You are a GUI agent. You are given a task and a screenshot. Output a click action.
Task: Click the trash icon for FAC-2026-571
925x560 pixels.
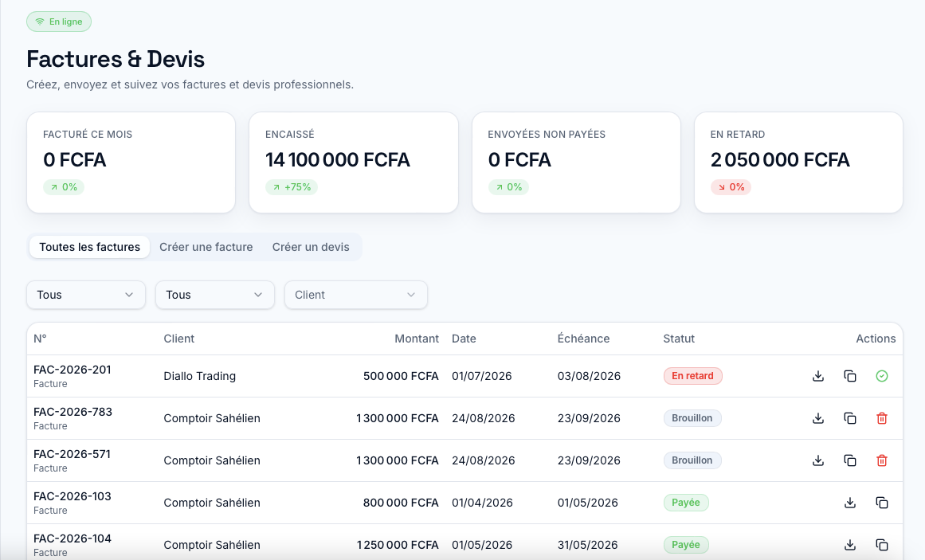tap(882, 460)
